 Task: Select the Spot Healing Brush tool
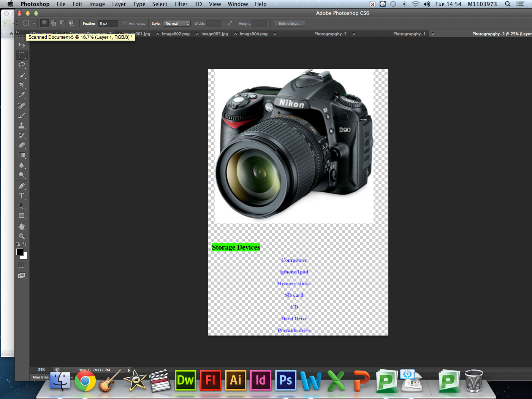click(22, 106)
